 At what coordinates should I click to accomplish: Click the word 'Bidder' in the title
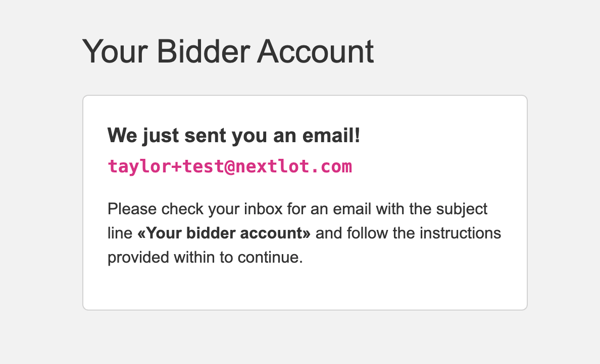tap(203, 51)
